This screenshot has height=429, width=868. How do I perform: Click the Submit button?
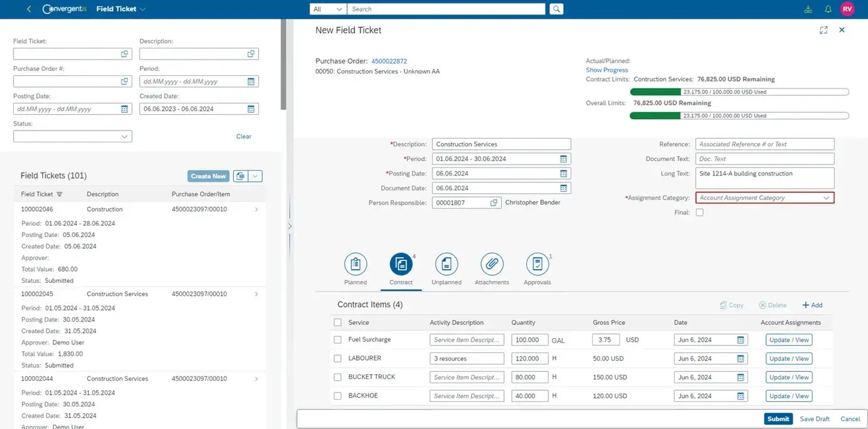[x=778, y=419]
